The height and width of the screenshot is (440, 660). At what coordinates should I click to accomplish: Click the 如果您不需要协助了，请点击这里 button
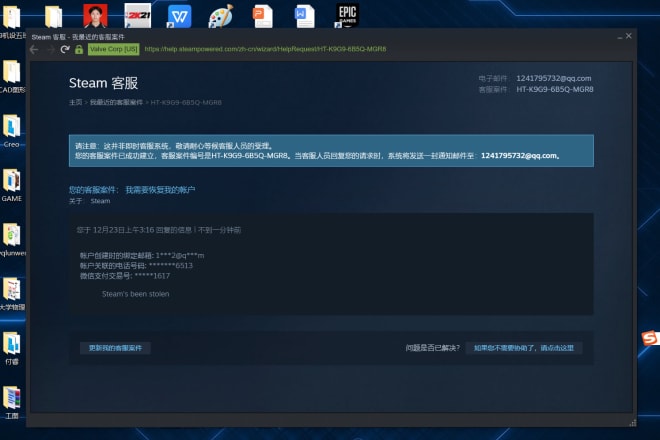524,348
